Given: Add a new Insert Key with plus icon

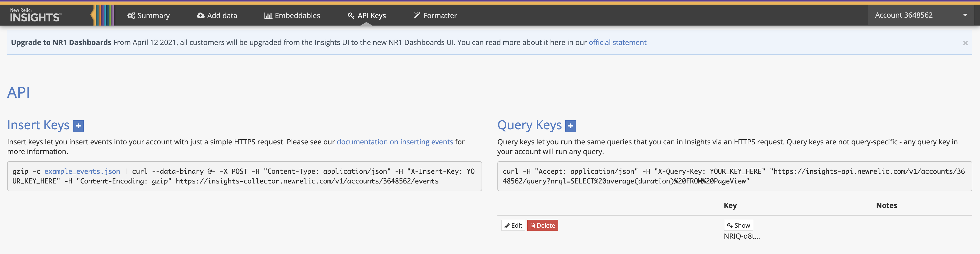Looking at the screenshot, I should tap(78, 126).
